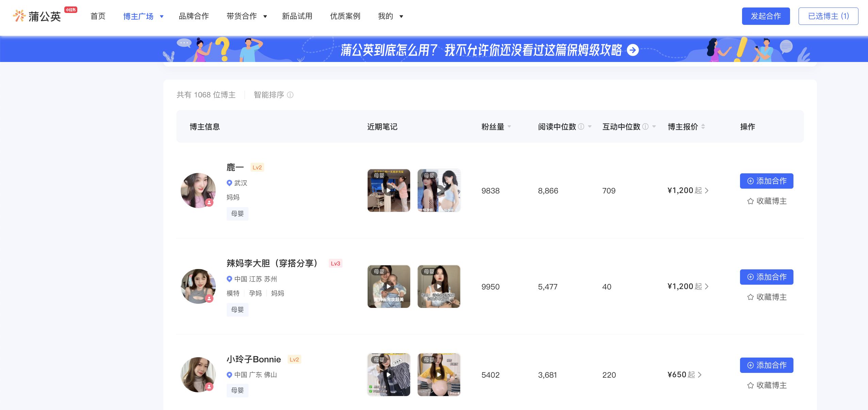Expand the 我的 menu
The height and width of the screenshot is (410, 868).
(401, 16)
